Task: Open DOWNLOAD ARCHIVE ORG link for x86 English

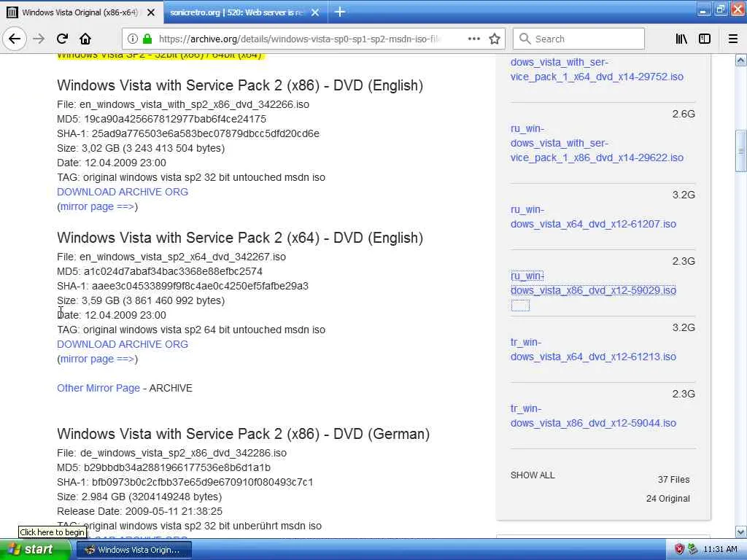Action: click(x=123, y=192)
